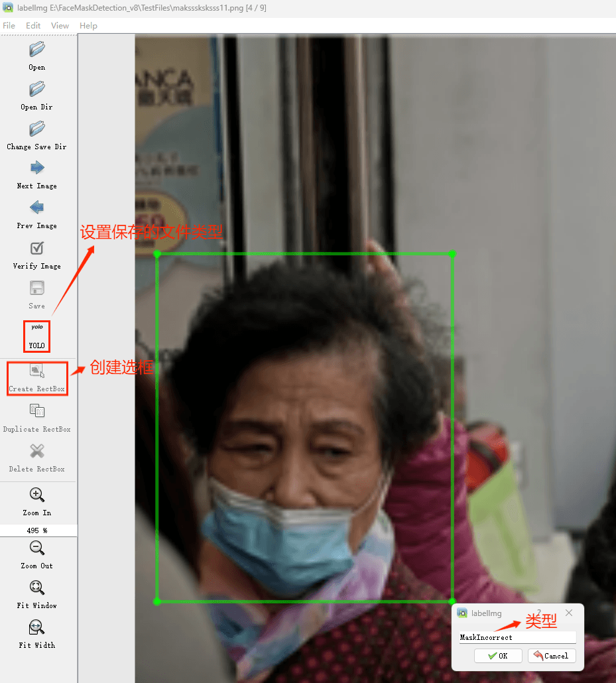The height and width of the screenshot is (683, 616).
Task: Select the Create RectBox tool
Action: [x=37, y=378]
